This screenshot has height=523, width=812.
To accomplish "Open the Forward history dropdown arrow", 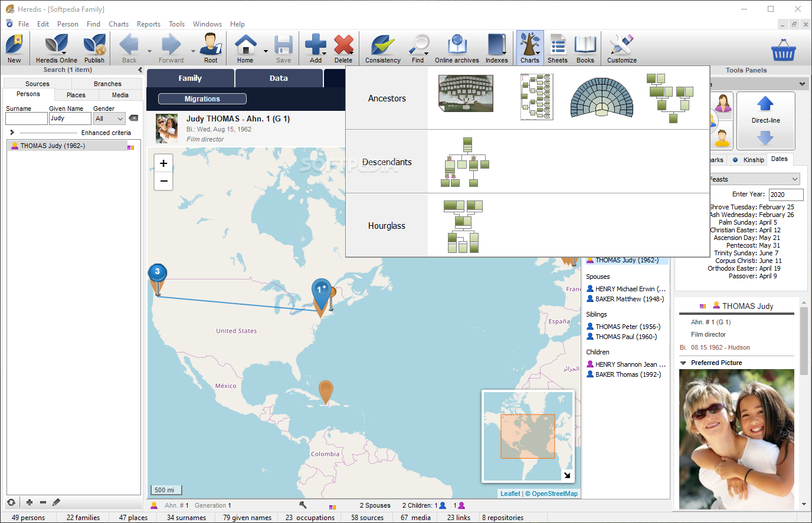I will pyautogui.click(x=193, y=52).
